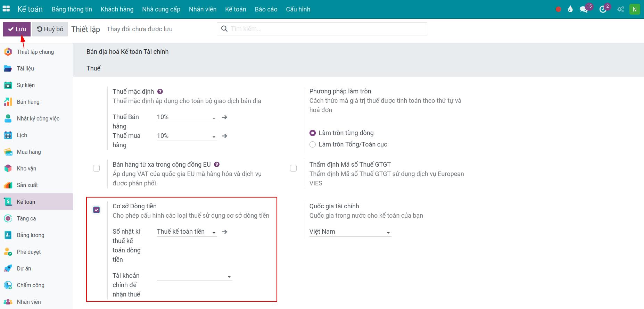
Task: Open the activities clock icon
Action: coord(603,9)
